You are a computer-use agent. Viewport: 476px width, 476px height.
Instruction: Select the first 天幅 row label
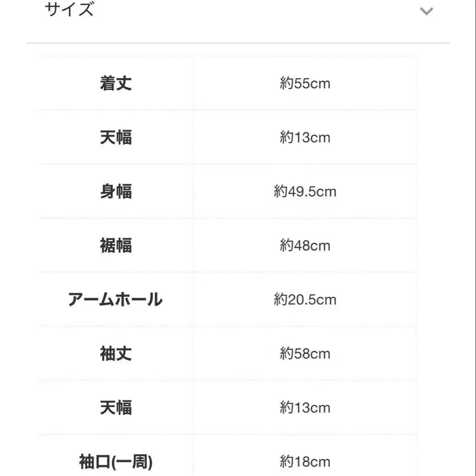116,137
